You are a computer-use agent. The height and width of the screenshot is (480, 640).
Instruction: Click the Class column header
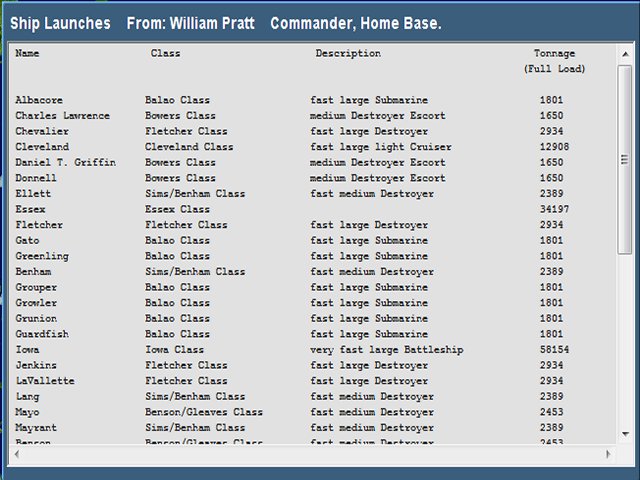coord(165,53)
